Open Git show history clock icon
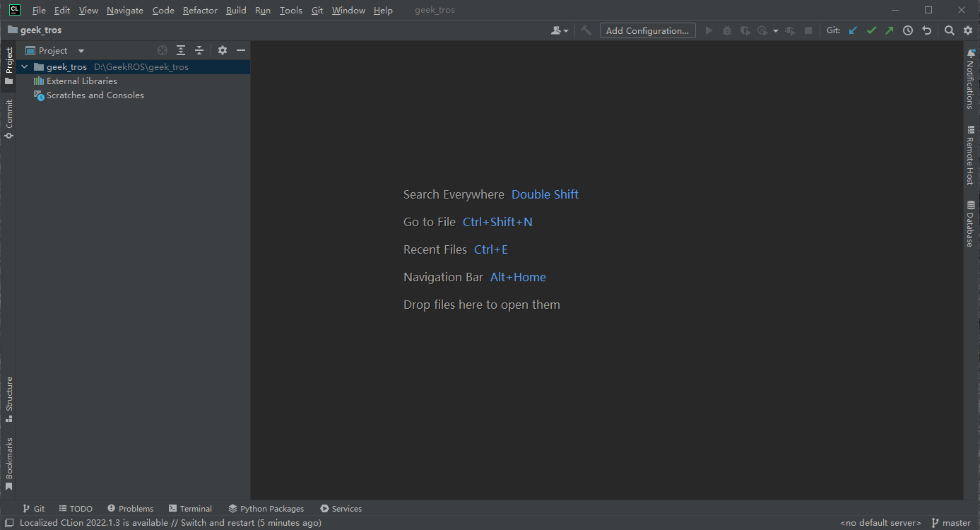The width and height of the screenshot is (980, 530). 908,30
